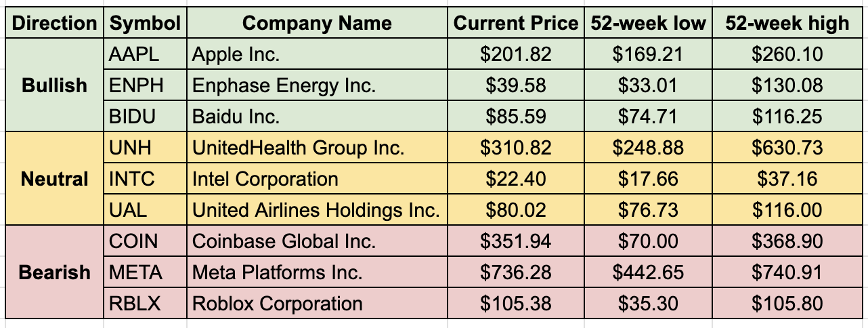The height and width of the screenshot is (328, 868).
Task: Select Baidu's current price $85.59
Action: (x=516, y=117)
